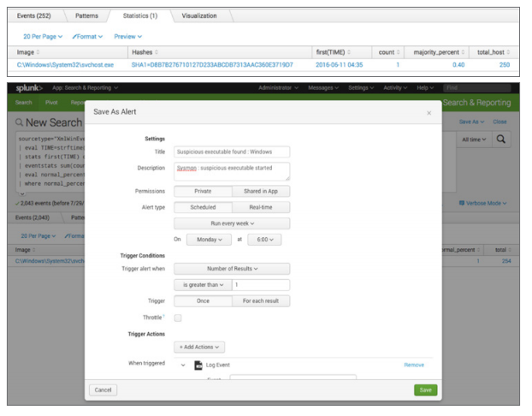Enable the Throttle checkbox

tap(178, 317)
